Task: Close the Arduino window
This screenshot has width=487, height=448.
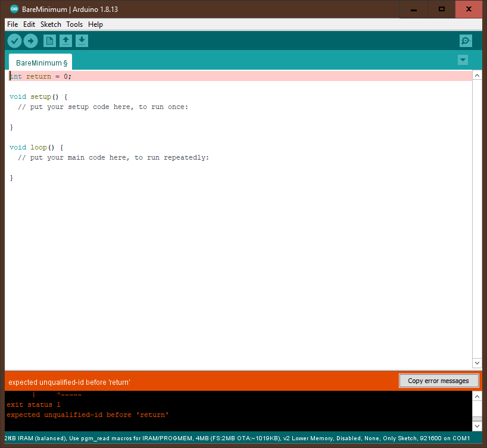Action: [x=469, y=10]
